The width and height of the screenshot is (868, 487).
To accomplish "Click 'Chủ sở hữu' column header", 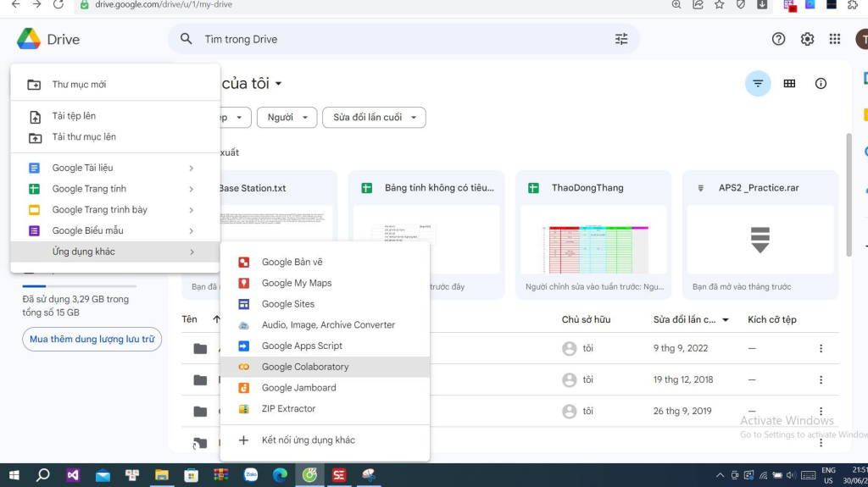I will coord(586,320).
